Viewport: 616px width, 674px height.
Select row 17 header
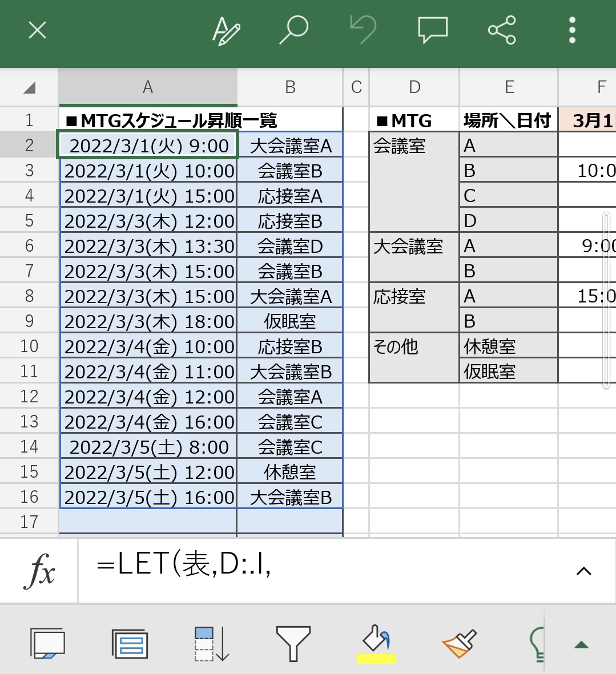pos(29,522)
